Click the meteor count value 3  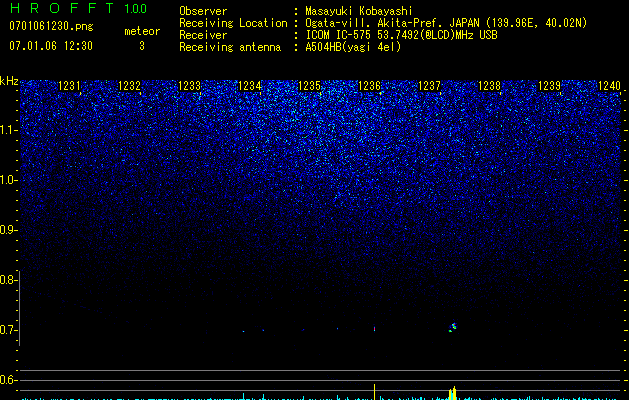(x=142, y=46)
